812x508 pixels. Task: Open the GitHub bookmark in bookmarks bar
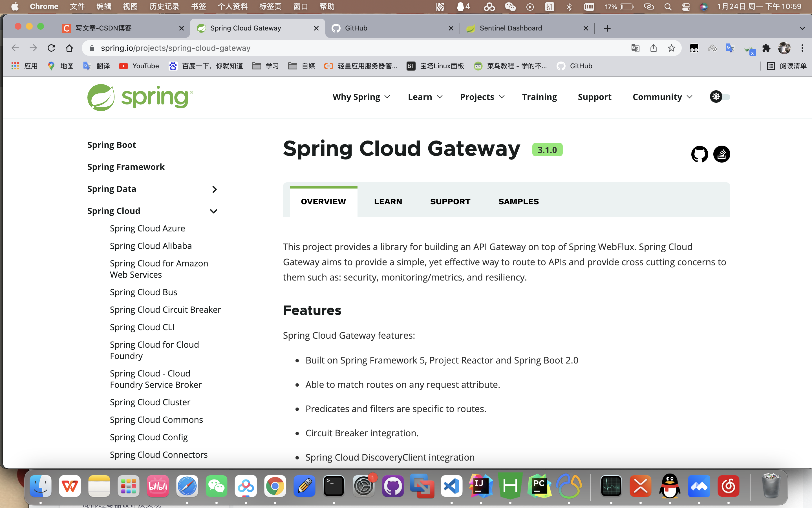coord(574,66)
